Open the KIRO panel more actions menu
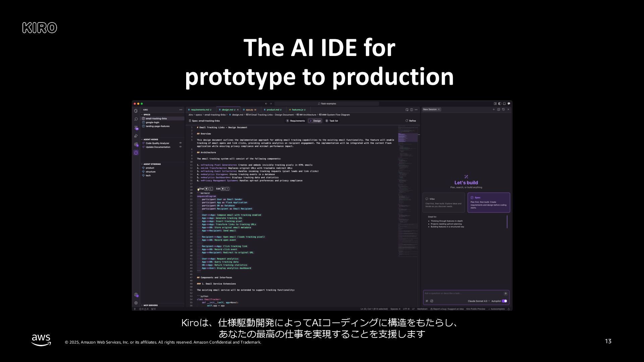 point(181,110)
